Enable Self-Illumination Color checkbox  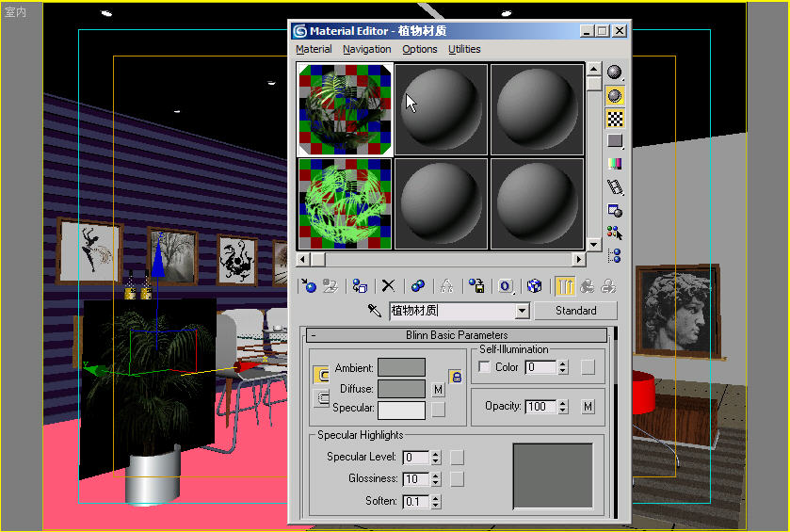coord(485,367)
